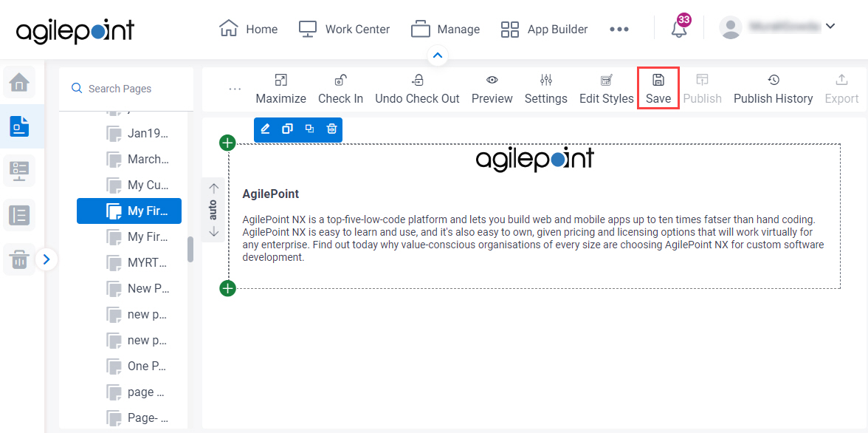Open the Home navigation item
This screenshot has width=868, height=433.
click(x=248, y=29)
